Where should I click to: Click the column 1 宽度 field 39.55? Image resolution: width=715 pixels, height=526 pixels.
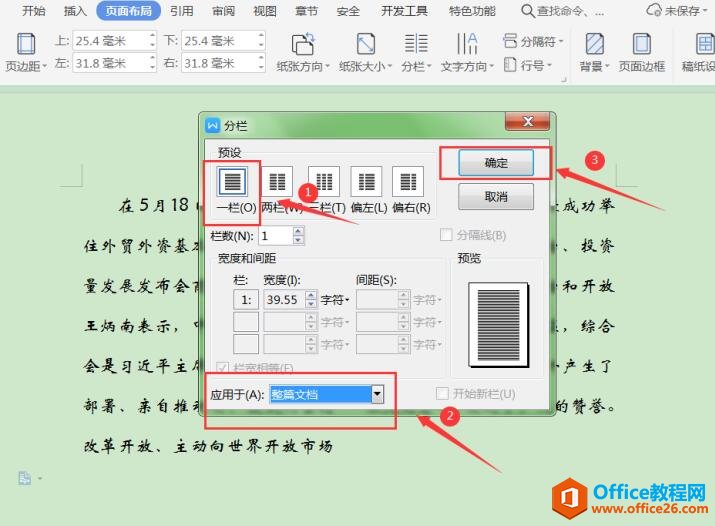pyautogui.click(x=285, y=299)
